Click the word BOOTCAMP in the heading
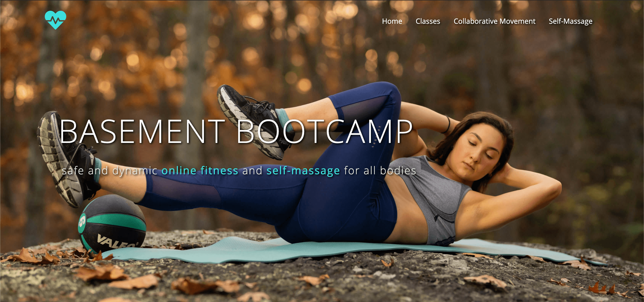This screenshot has height=302, width=644. pos(324,132)
